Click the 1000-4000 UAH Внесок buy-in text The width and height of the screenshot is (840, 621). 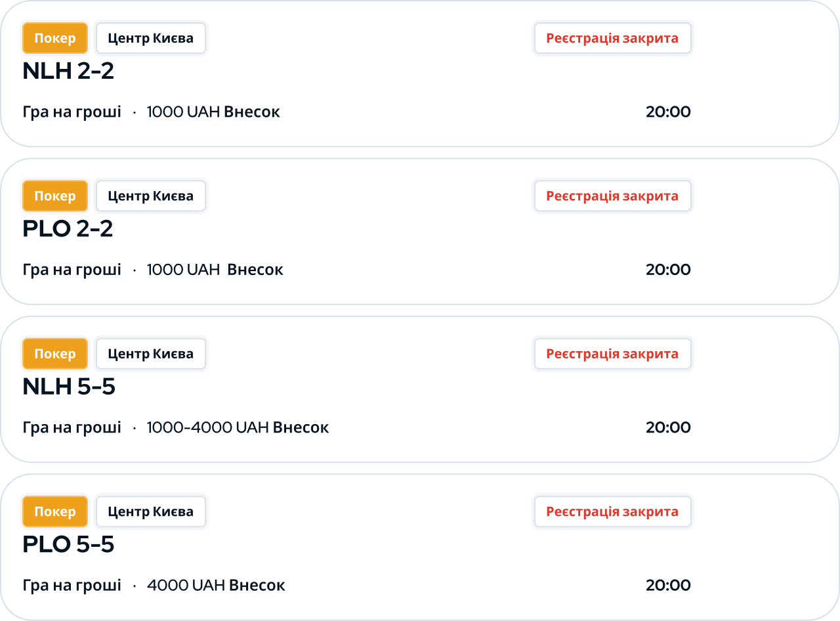point(238,427)
